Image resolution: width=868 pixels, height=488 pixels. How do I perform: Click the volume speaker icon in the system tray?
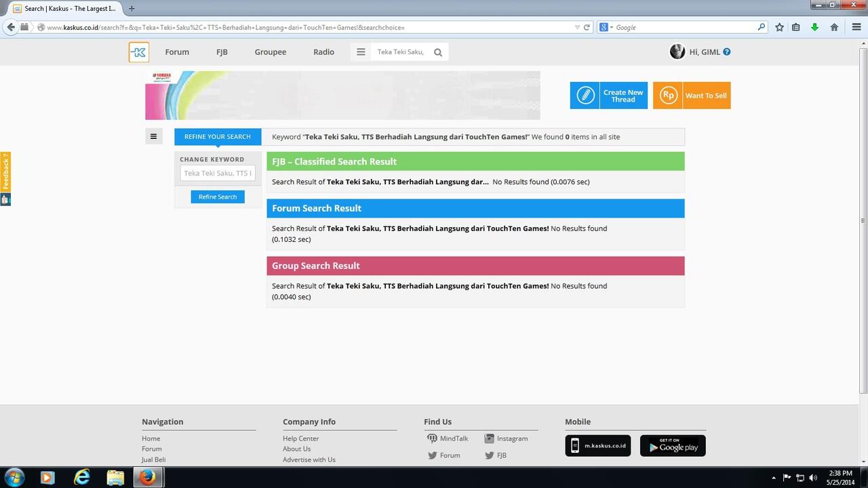point(813,478)
